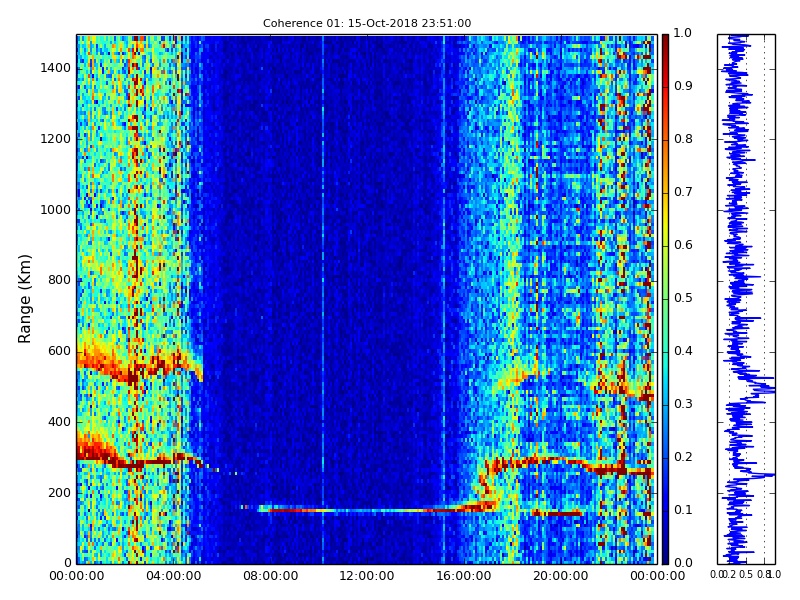
Task: Click the 08:00:00 time tick label
Action: tap(270, 576)
